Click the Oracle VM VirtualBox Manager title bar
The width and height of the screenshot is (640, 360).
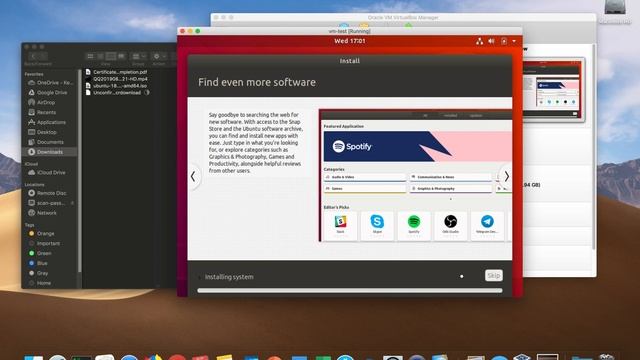tap(403, 18)
